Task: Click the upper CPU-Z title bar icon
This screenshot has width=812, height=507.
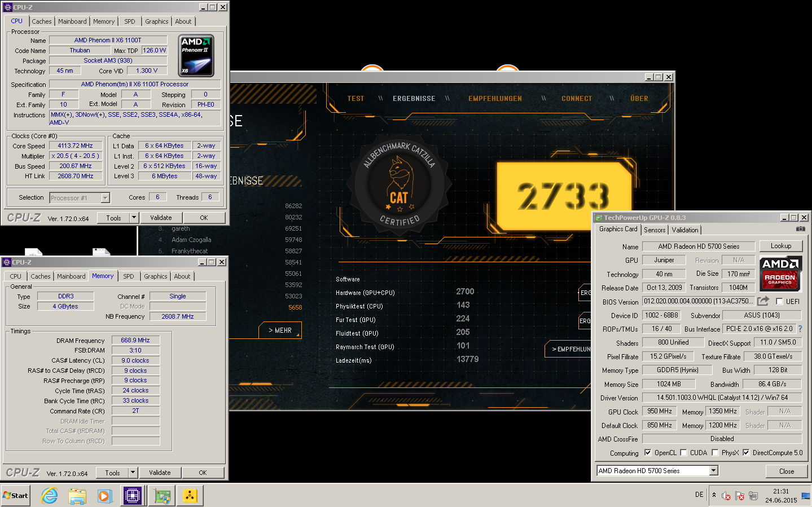Action: (x=7, y=7)
